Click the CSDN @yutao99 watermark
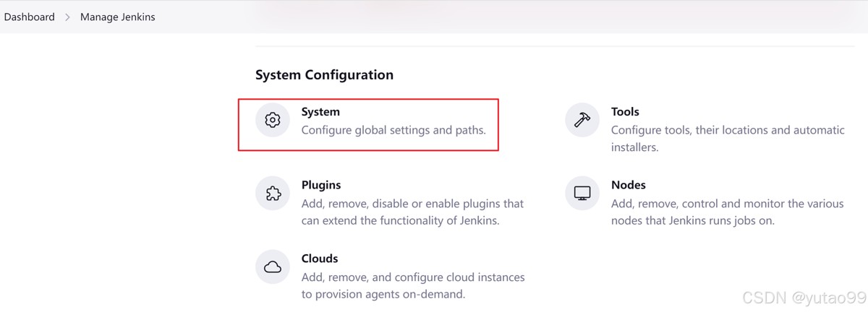Screen dimensions: 868x312 point(804,298)
